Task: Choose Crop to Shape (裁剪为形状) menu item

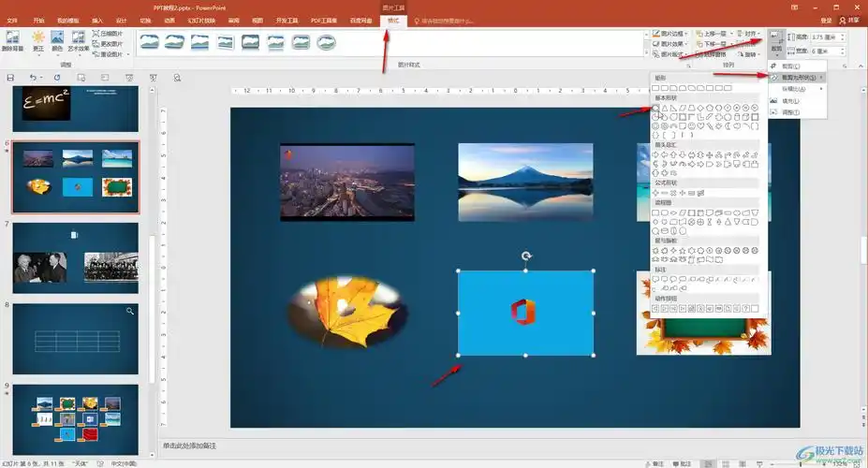Action: [797, 78]
